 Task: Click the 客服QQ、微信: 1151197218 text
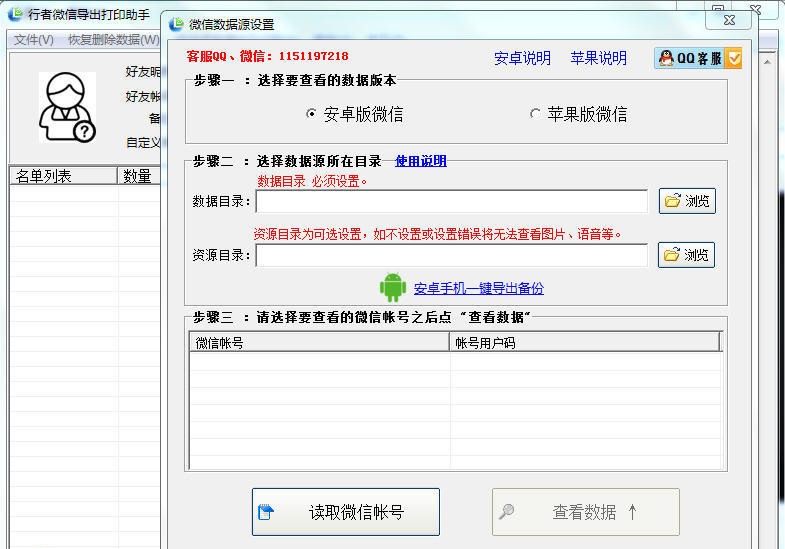(x=267, y=56)
